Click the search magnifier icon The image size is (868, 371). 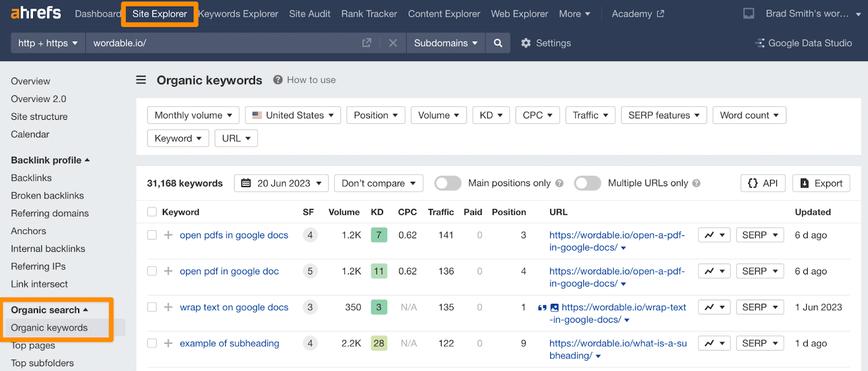tap(497, 43)
